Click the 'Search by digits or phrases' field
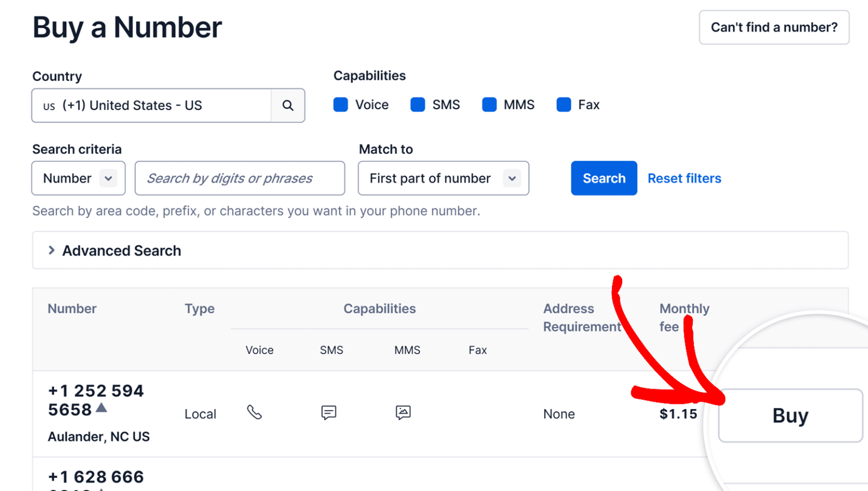 [240, 178]
